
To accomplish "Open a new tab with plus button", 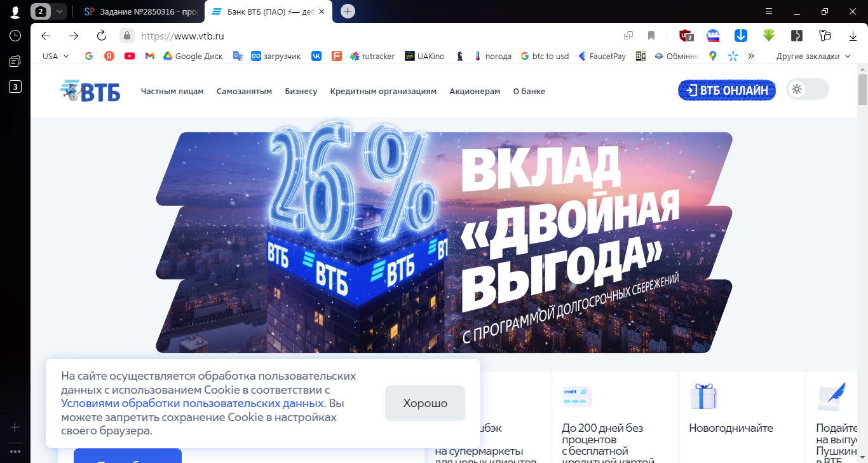I will [x=348, y=11].
